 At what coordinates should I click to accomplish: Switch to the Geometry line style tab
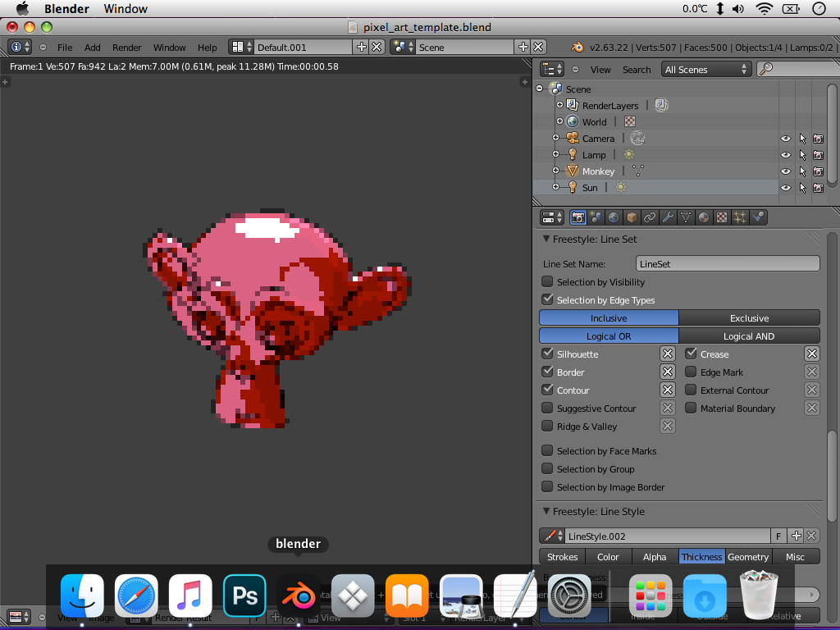tap(748, 557)
